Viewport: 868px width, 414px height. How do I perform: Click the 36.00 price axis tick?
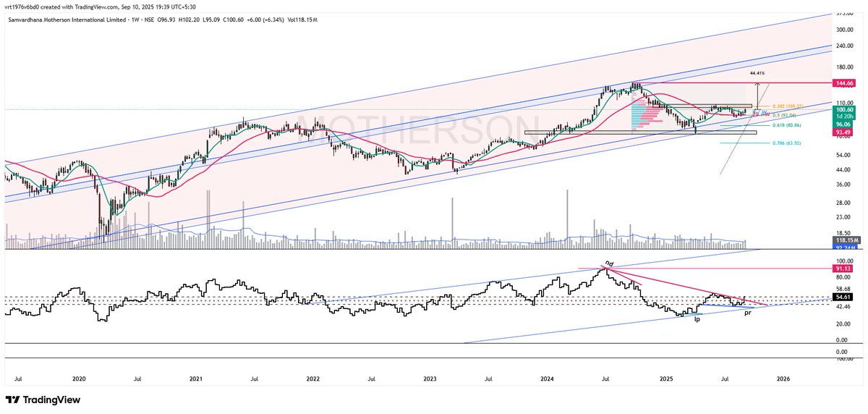tap(843, 185)
